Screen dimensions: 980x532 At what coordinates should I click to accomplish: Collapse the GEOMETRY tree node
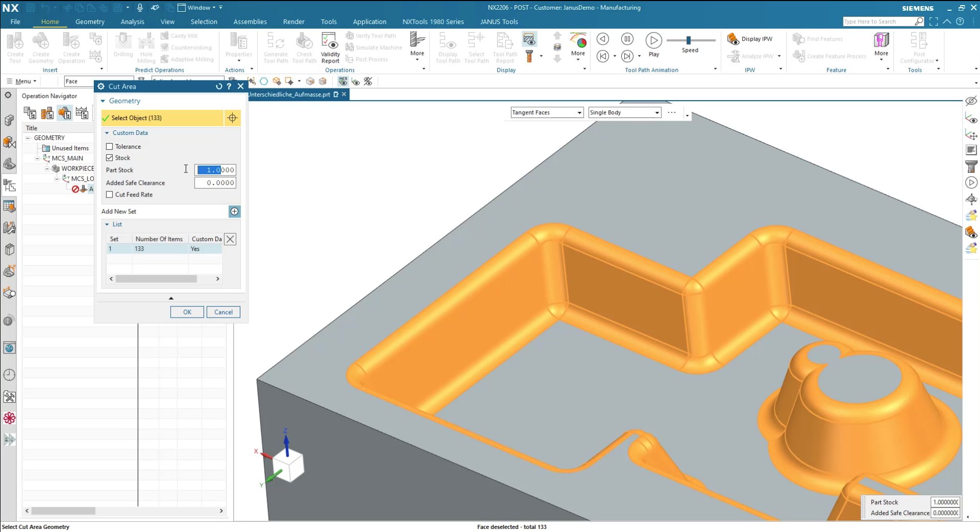coord(28,138)
